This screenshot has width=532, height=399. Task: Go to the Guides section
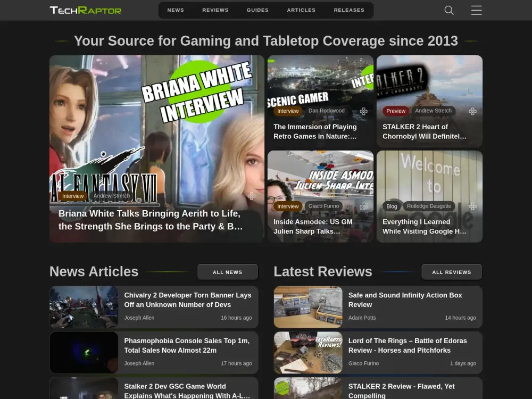click(257, 10)
